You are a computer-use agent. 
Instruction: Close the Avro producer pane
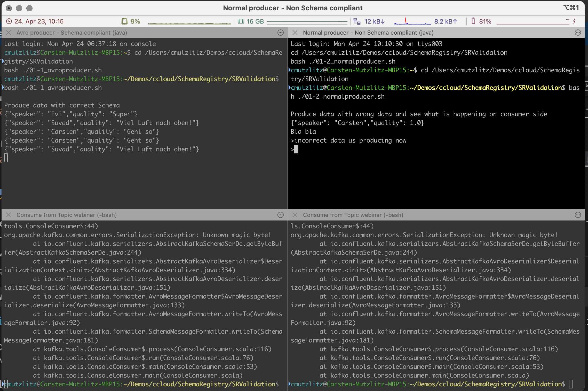9,33
